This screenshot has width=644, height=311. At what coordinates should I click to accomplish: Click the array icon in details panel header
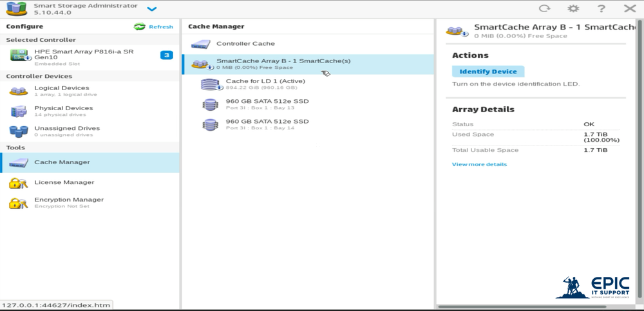[x=457, y=31]
